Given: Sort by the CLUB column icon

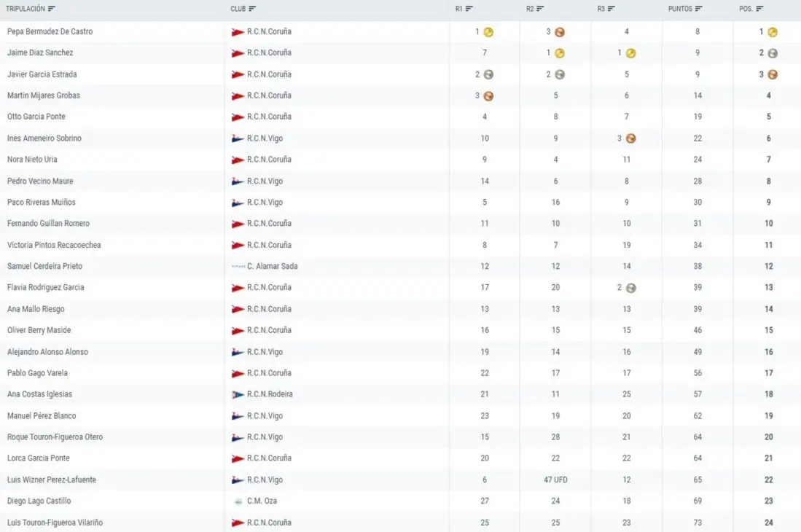Looking at the screenshot, I should [252, 9].
